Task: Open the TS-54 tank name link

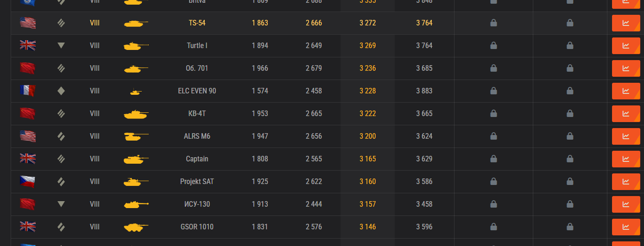Action: [x=197, y=23]
